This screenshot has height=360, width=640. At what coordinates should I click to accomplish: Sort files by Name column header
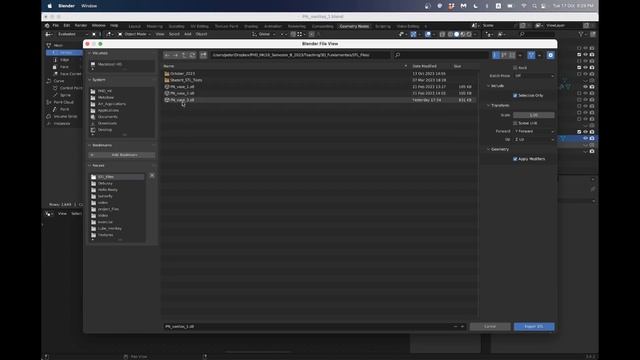pos(169,66)
